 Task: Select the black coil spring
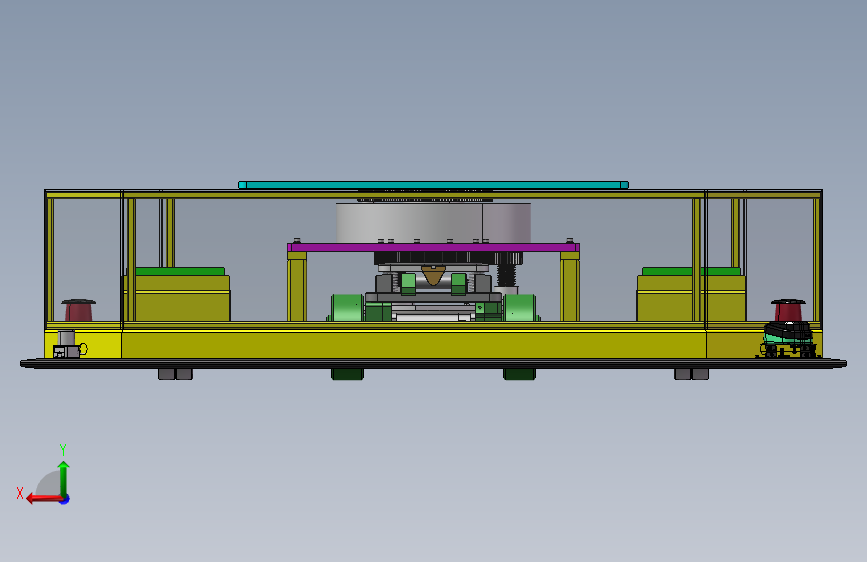coord(506,275)
